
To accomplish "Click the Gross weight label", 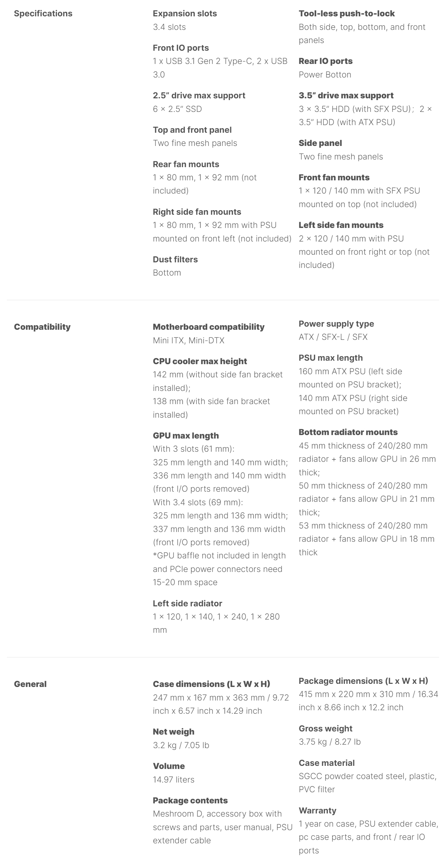I will coord(325,728).
